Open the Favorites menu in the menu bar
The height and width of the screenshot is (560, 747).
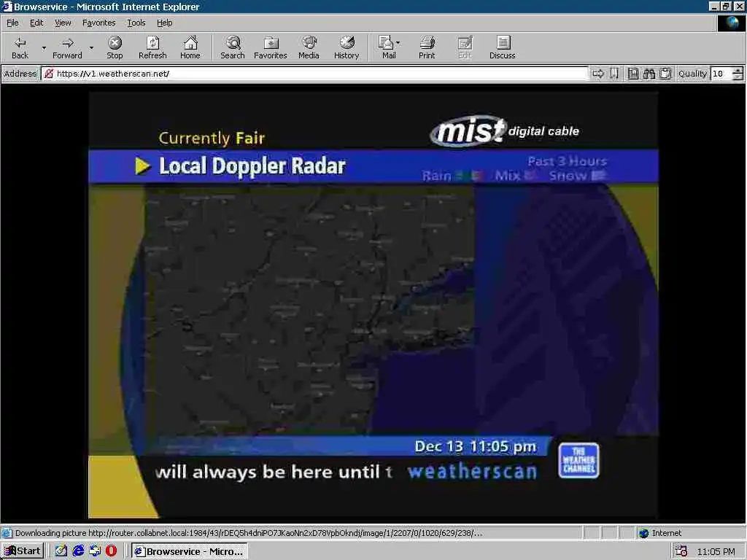(98, 23)
